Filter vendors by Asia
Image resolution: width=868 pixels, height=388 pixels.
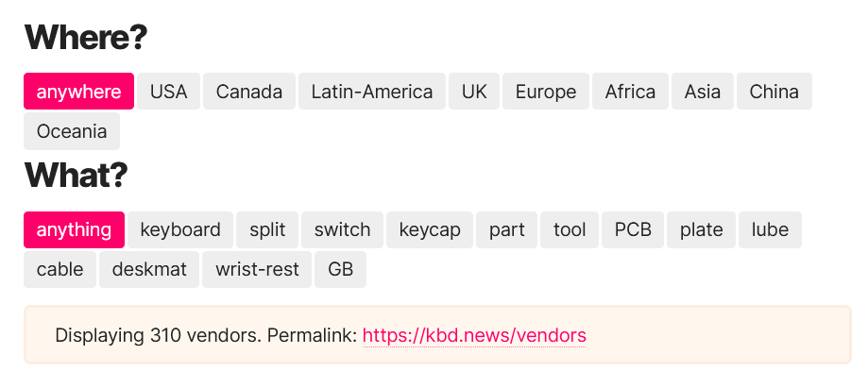[x=702, y=92]
